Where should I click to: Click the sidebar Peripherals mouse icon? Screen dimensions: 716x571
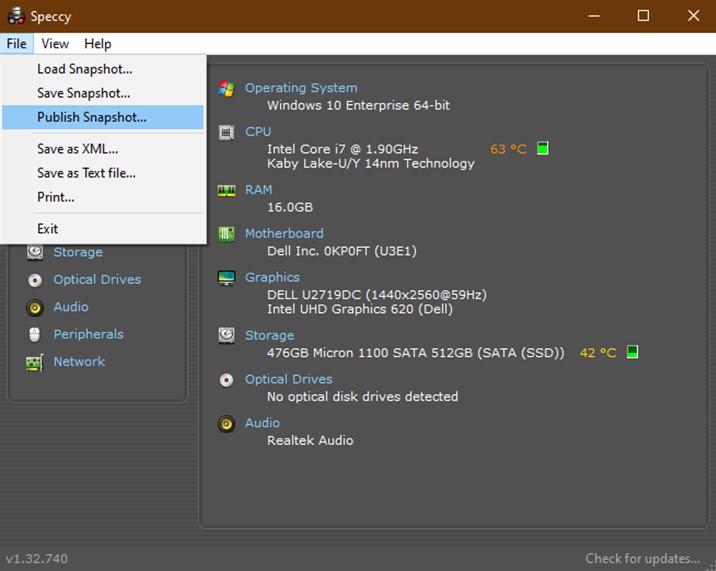35,334
